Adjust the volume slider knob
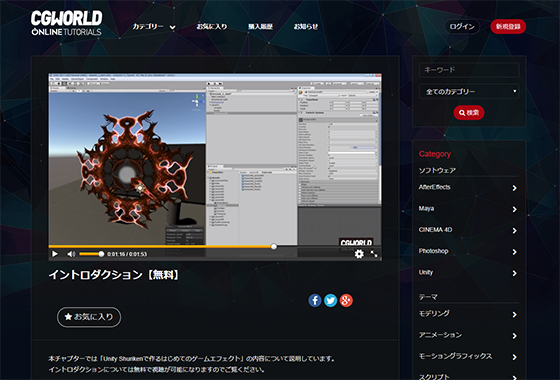Screen dimensions: 560x380 [101, 254]
